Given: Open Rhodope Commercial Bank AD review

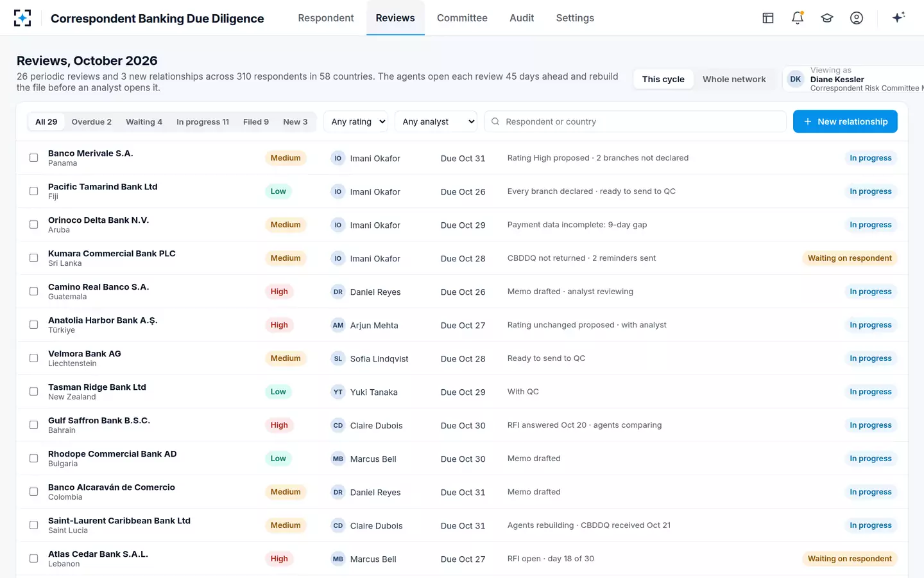Looking at the screenshot, I should [112, 454].
